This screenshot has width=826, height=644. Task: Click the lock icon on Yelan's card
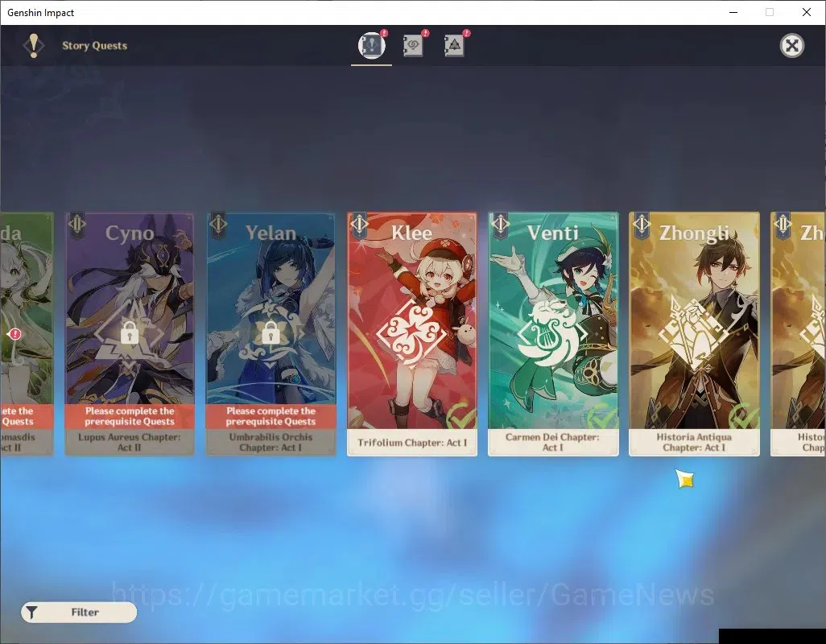point(271,332)
